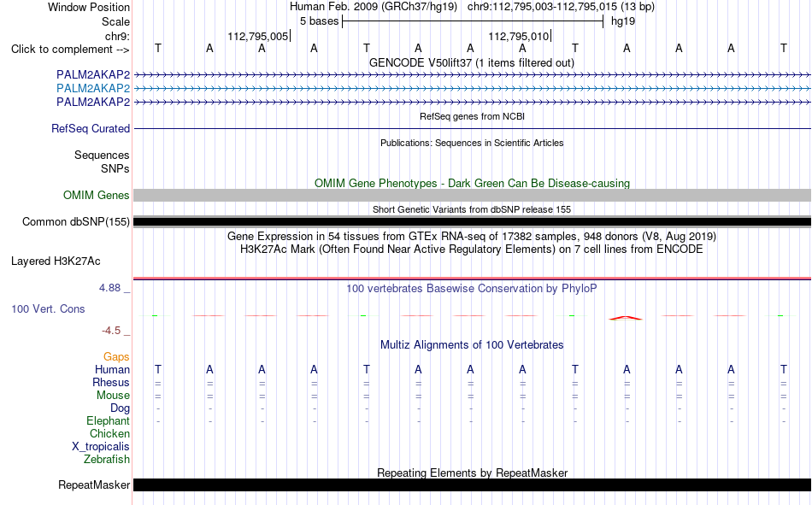Viewport: 812px width, 505px height.
Task: Open the GTEx Gene Expression track title
Action: pos(471,236)
